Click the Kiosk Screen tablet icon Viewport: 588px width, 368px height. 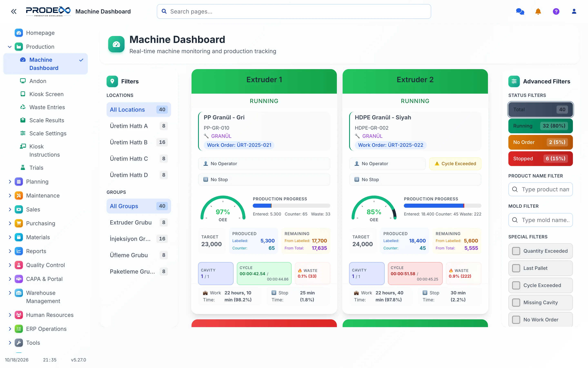pyautogui.click(x=23, y=94)
